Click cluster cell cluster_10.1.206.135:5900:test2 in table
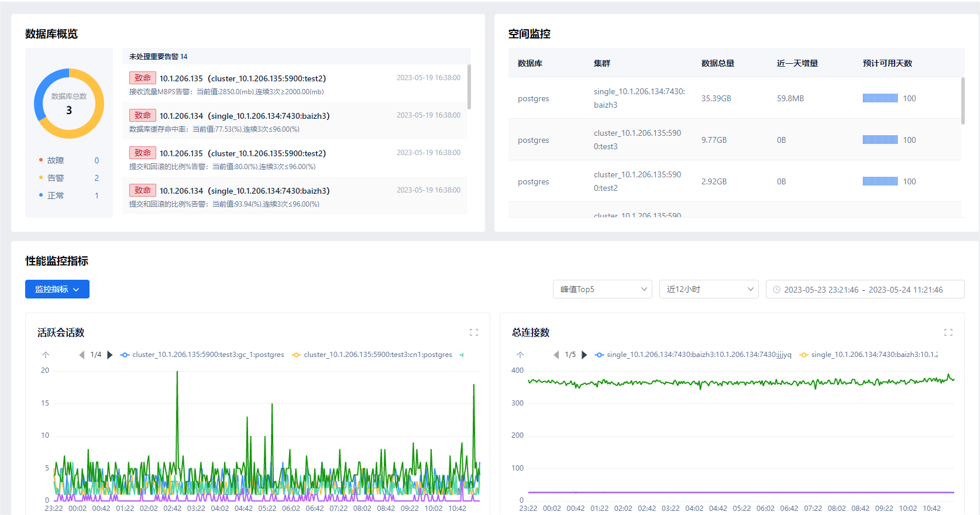 pyautogui.click(x=638, y=181)
